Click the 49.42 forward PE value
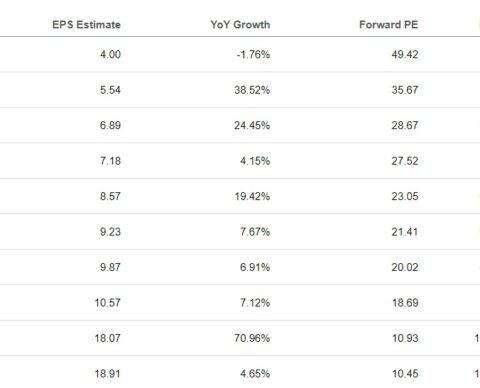 (405, 54)
